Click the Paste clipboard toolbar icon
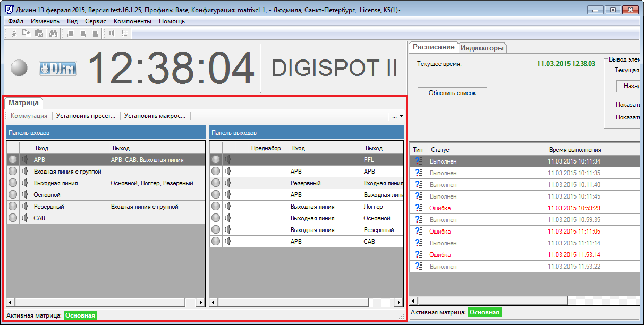Viewport: 644px width, 325px height. [38, 33]
